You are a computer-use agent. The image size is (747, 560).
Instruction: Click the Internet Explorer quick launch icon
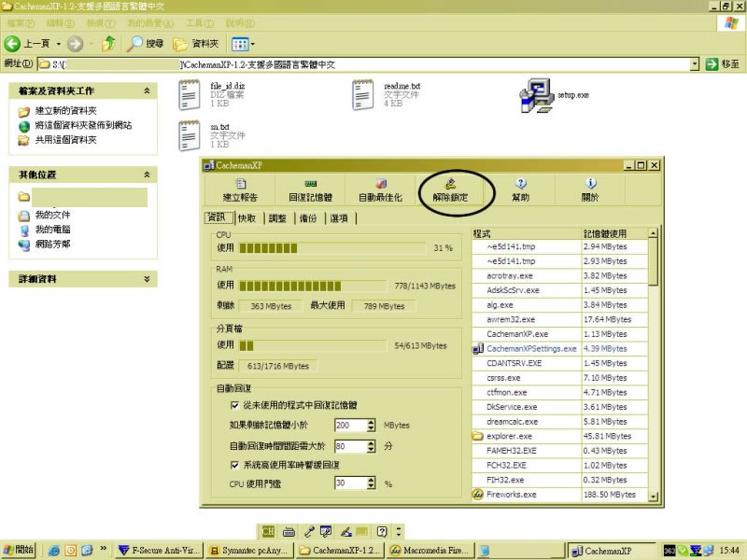coord(54,551)
